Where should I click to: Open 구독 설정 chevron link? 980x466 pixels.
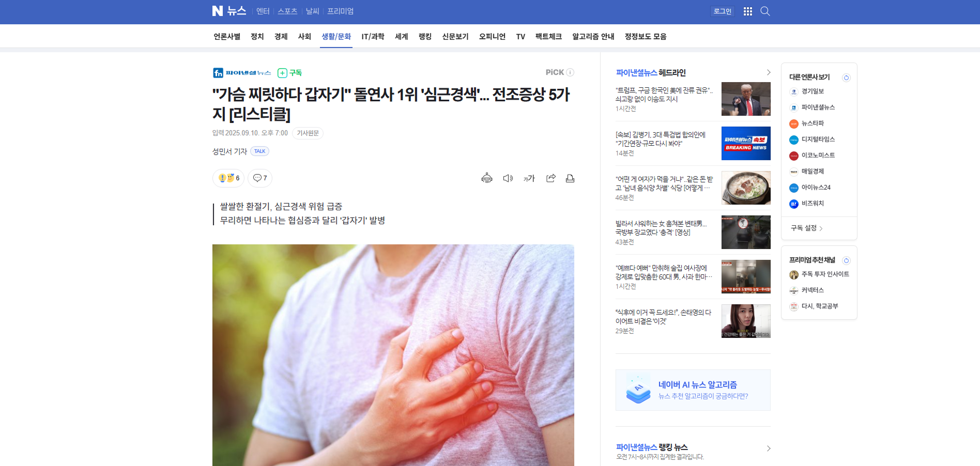[x=806, y=228]
